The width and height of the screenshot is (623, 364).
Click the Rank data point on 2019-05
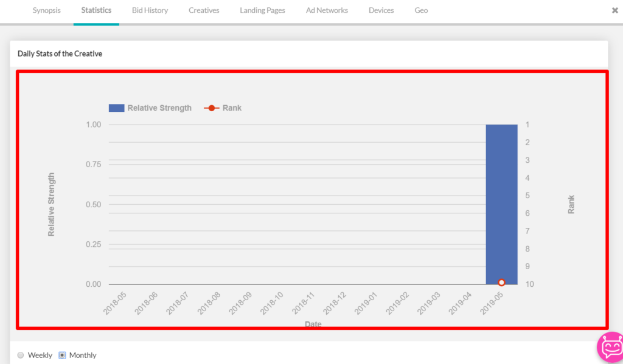501,283
